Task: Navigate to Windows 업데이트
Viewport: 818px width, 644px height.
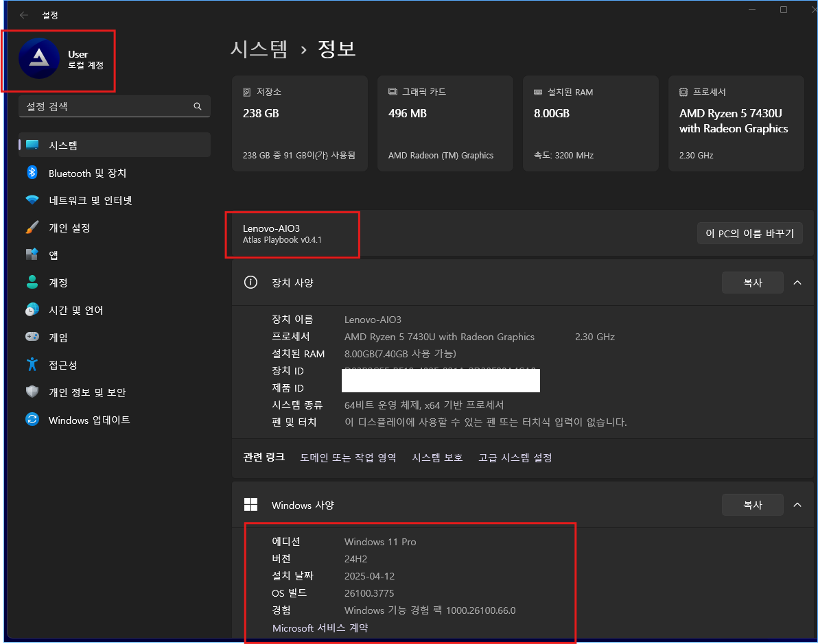Action: point(115,419)
